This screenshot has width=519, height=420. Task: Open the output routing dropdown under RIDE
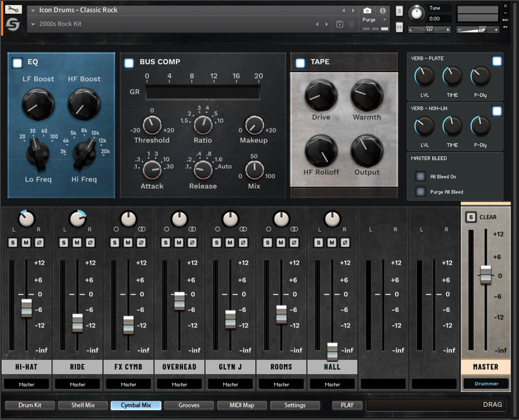77,384
